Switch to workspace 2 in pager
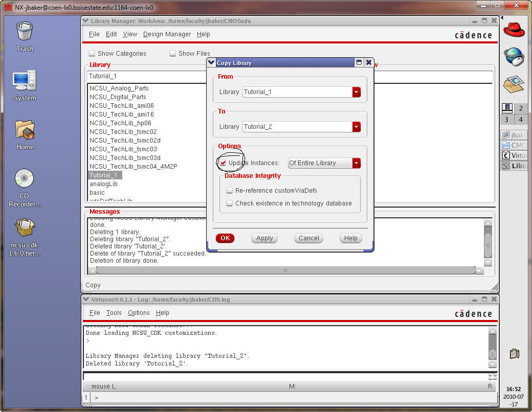532x412 pixels. 520,108
